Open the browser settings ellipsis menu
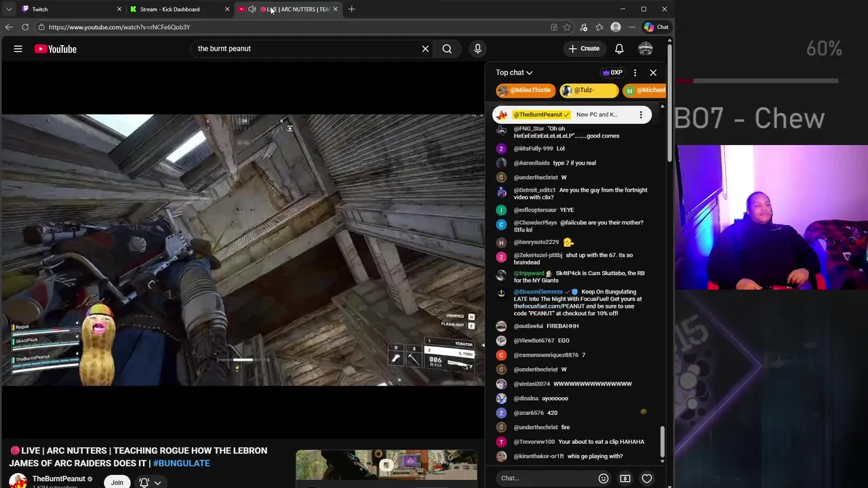 tap(632, 27)
